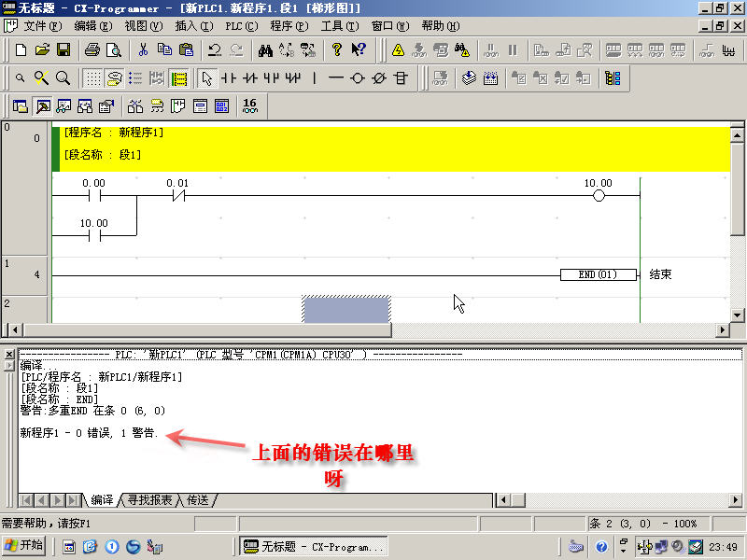
Task: Insert a new normally open contact
Action: pos(228,78)
